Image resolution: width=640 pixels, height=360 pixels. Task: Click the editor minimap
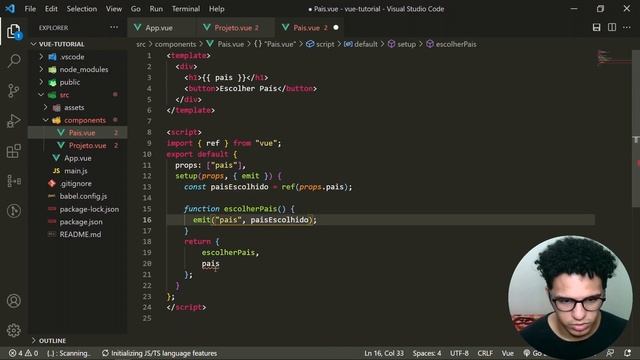tap(613, 57)
